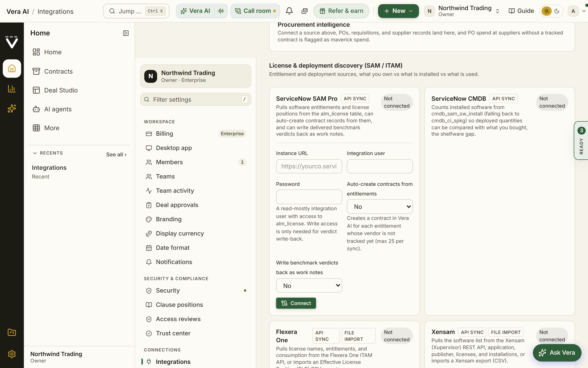This screenshot has width=588, height=368.
Task: Click See all recents link
Action: coord(116,155)
